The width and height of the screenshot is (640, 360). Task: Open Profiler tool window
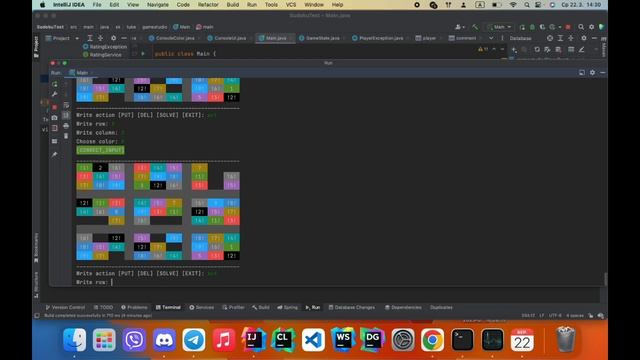click(233, 307)
